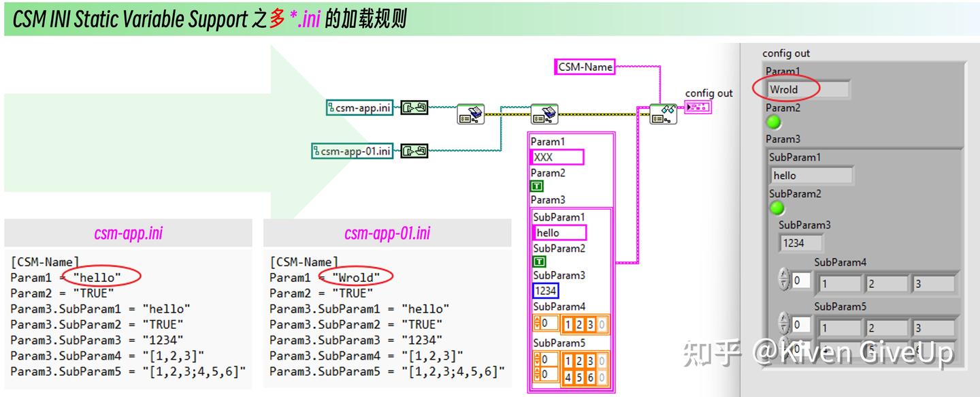Viewport: 980px width, 397px height.
Task: Click SubParam4 index display 0 on front panel
Action: [x=800, y=280]
